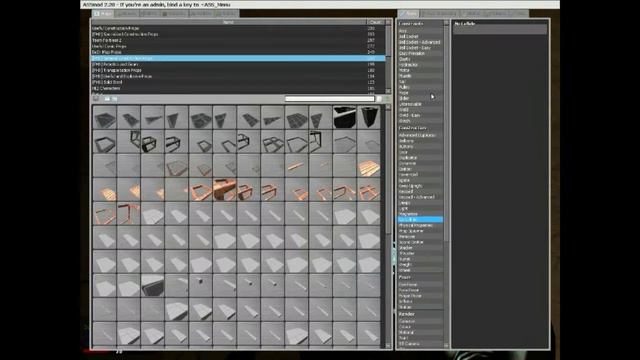640x360 pixels.
Task: Select the Motor tool
Action: 420,70
